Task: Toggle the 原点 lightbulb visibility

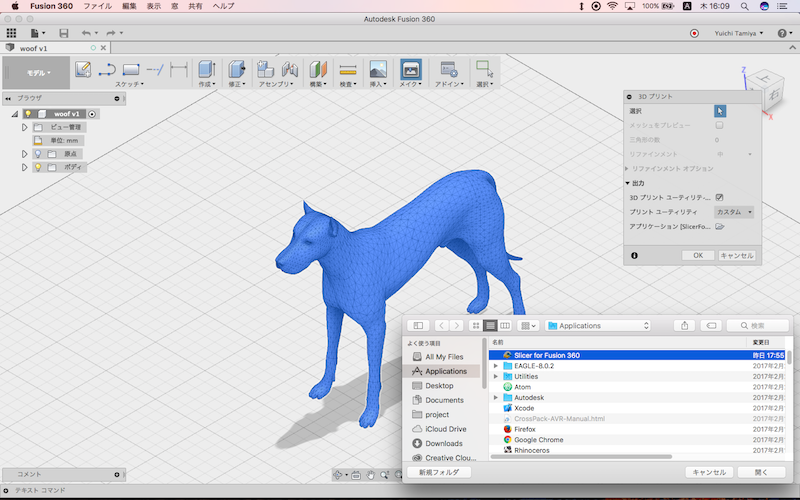Action: 38,154
